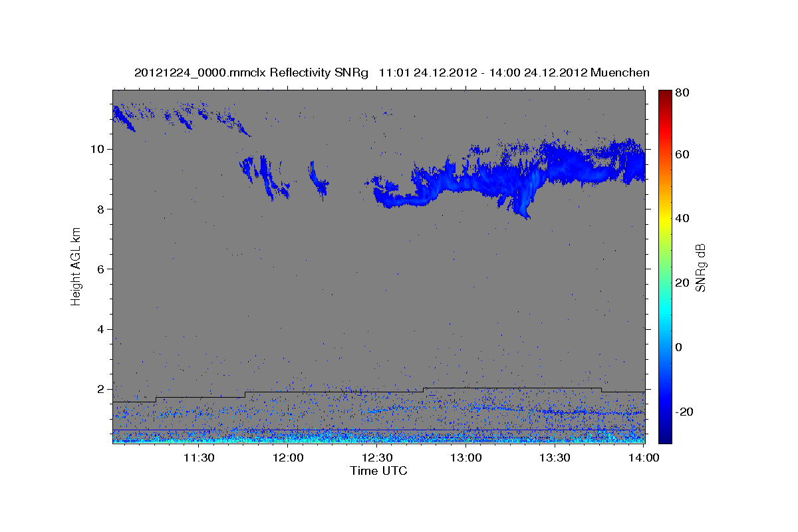The image size is (798, 532).
Task: Click the colorbar tick label '20'
Action: coord(682,283)
